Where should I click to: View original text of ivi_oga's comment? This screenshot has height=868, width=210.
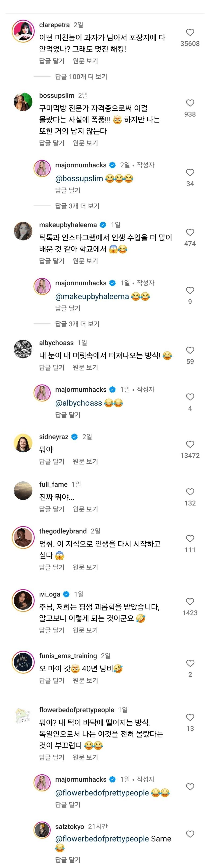click(85, 630)
